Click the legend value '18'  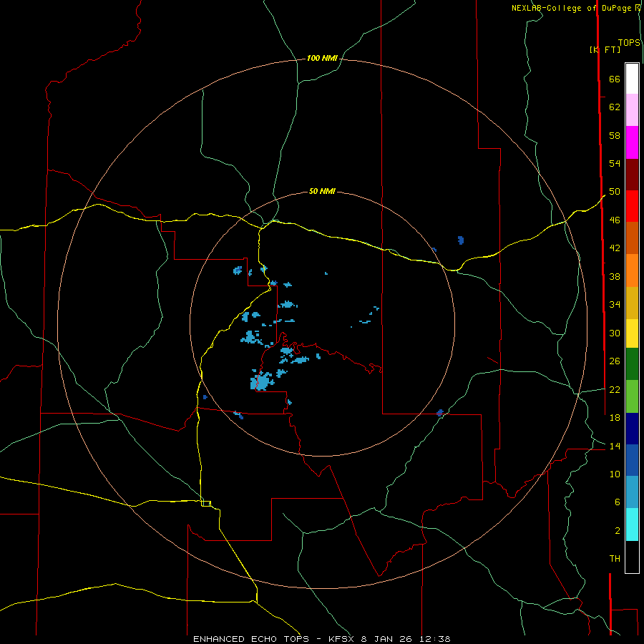[615, 418]
